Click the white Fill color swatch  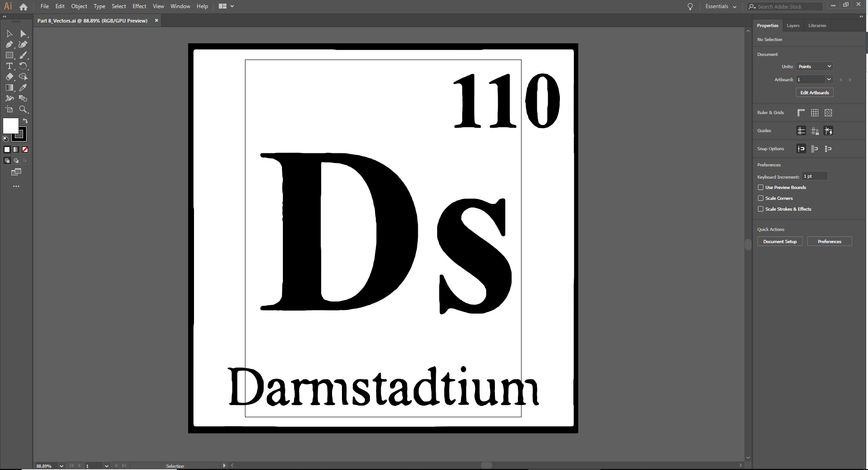coord(11,126)
